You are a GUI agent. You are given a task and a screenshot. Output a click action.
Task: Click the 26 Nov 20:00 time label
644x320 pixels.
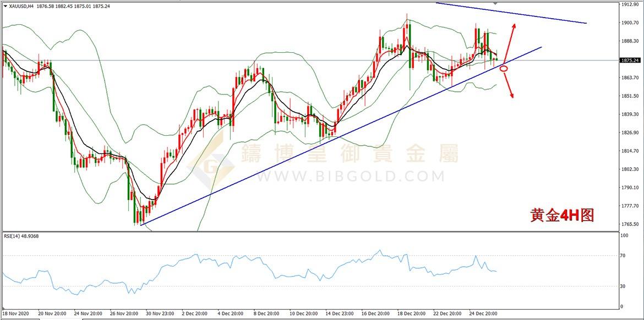click(x=123, y=313)
